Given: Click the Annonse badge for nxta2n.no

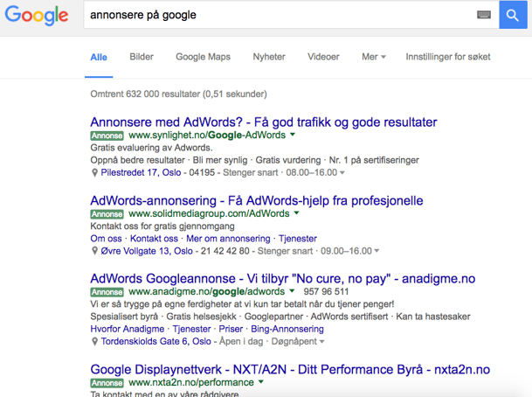Looking at the screenshot, I should click(x=107, y=383).
